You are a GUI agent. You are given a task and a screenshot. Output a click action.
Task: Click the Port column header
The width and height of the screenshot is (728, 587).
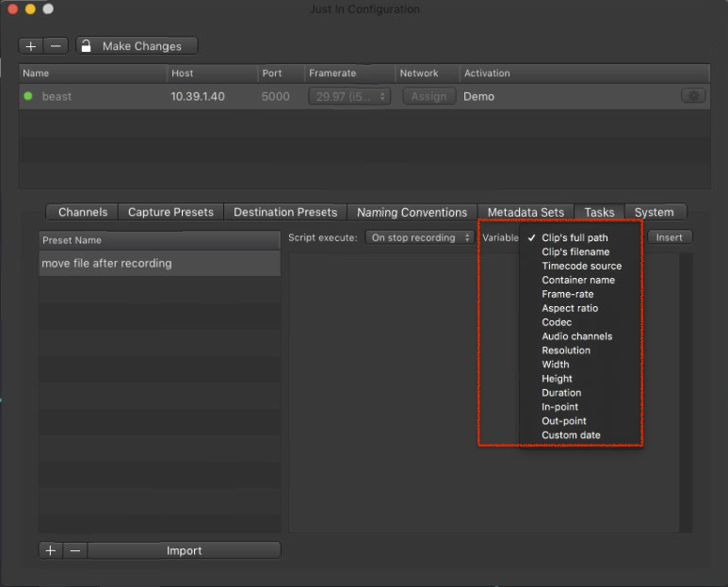click(281, 73)
